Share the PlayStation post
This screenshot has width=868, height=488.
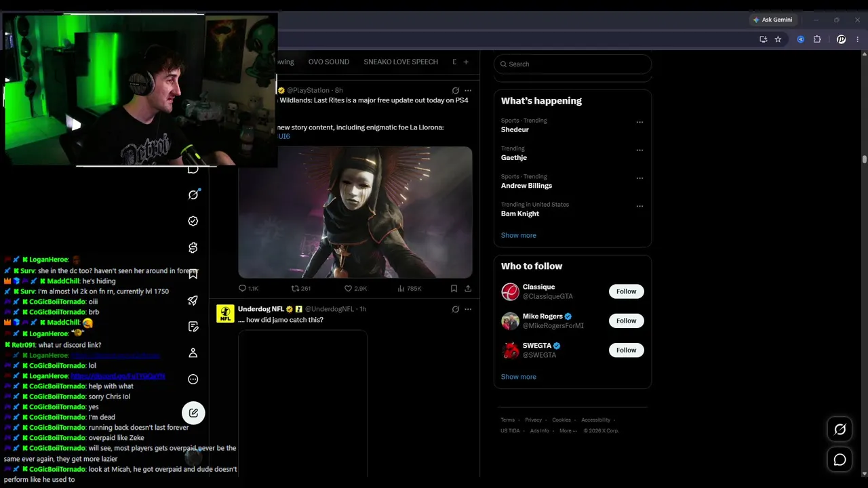(468, 289)
